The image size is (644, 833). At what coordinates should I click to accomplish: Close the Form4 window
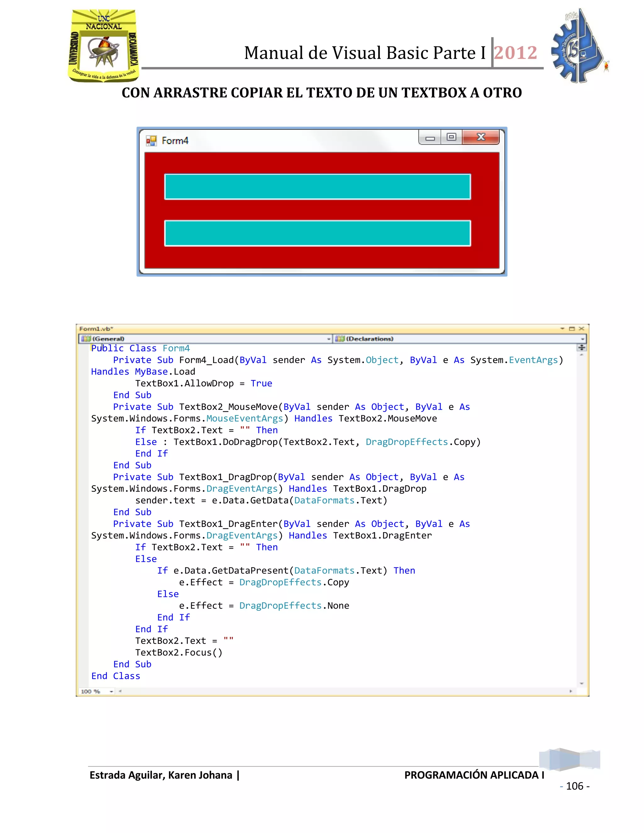pyautogui.click(x=481, y=137)
